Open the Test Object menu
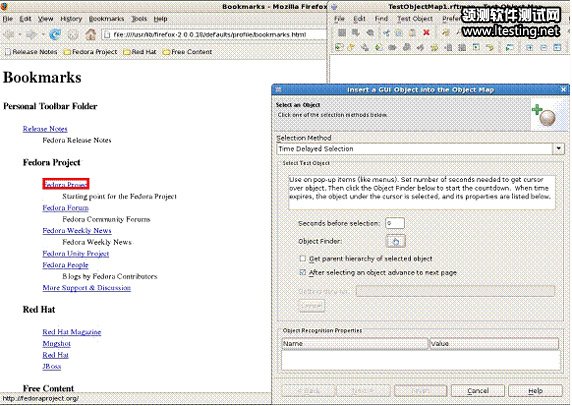This screenshot has width=572, height=406. click(x=415, y=19)
